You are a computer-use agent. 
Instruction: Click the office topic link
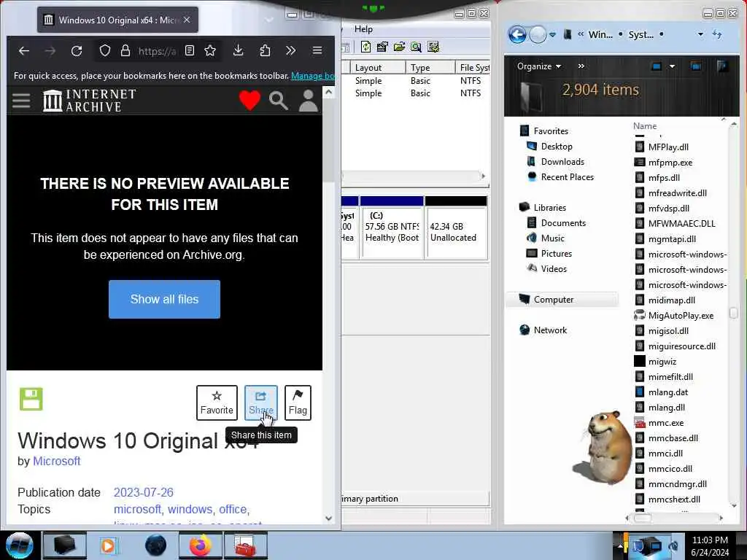(x=234, y=509)
